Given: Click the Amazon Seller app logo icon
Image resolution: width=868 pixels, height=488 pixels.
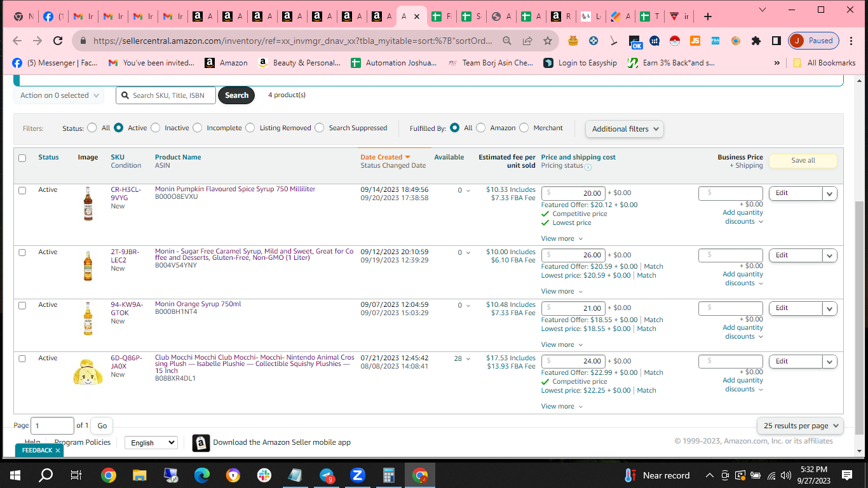Looking at the screenshot, I should (201, 443).
